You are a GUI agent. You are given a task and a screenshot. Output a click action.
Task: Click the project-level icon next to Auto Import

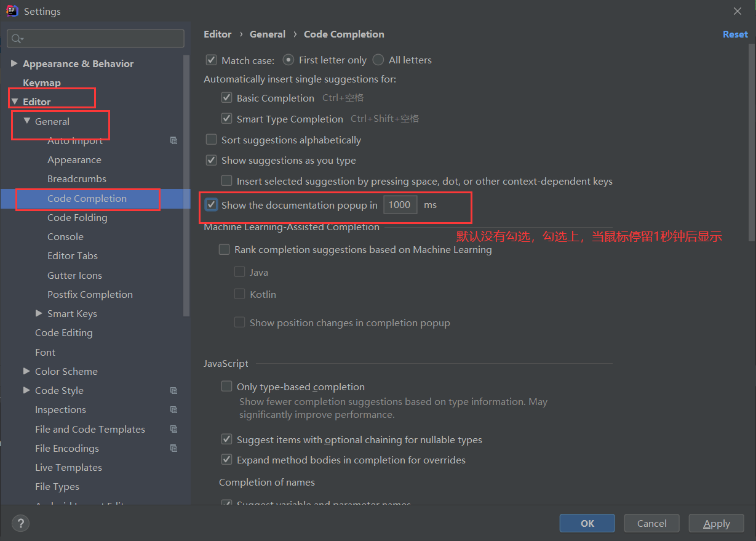click(173, 140)
